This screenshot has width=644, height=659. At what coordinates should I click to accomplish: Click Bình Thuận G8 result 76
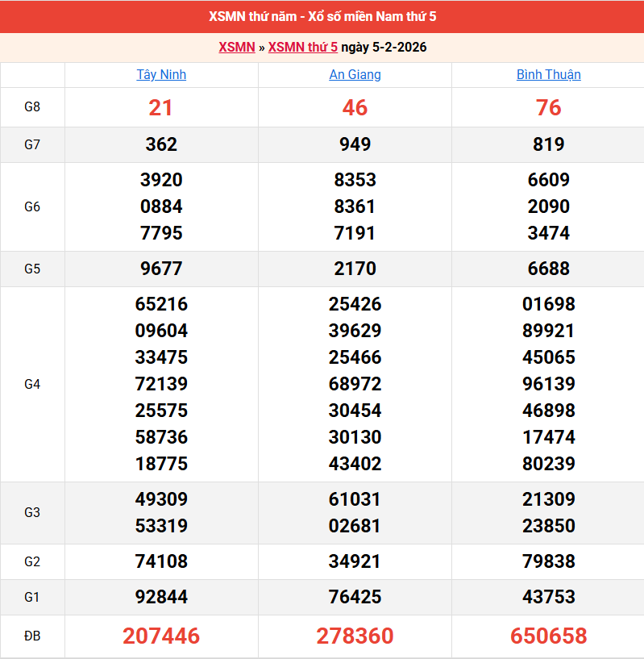coord(548,108)
